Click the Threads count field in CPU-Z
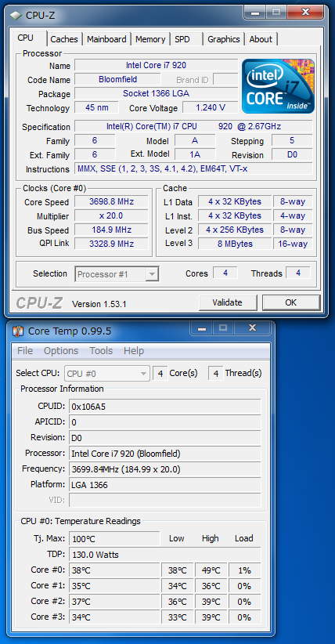 point(298,273)
